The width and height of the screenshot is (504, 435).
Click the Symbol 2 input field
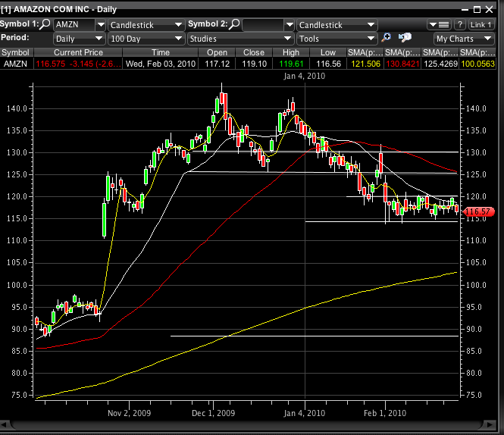tap(265, 25)
